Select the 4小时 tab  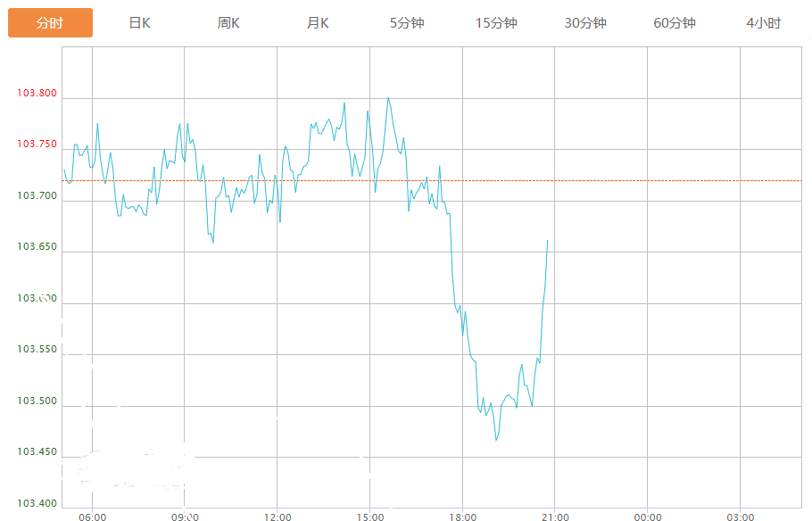[x=764, y=23]
